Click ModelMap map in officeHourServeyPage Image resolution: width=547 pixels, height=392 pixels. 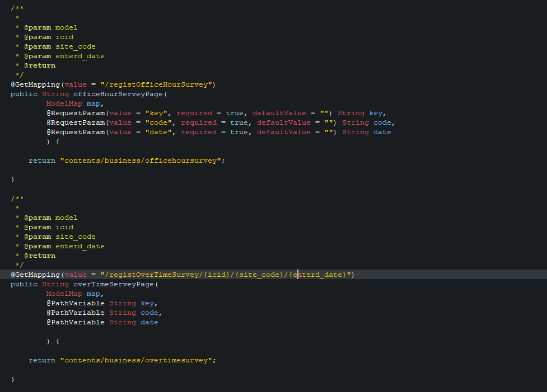coord(73,103)
